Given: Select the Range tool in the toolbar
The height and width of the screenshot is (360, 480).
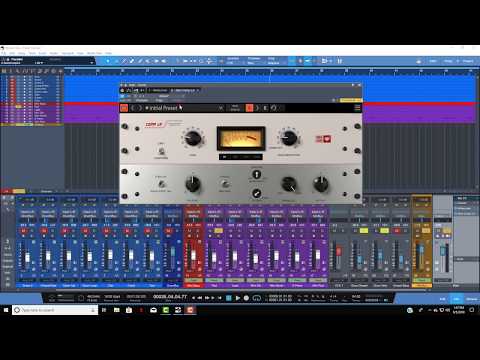Looking at the screenshot, I should coord(116,61).
